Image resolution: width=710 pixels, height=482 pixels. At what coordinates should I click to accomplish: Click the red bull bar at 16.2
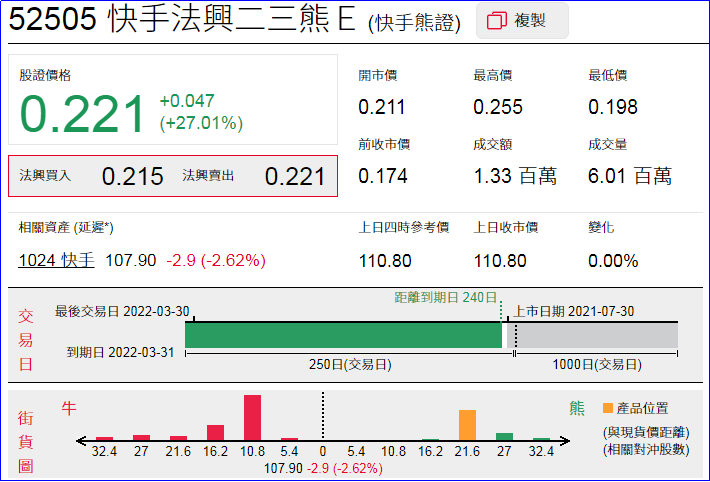click(x=215, y=432)
